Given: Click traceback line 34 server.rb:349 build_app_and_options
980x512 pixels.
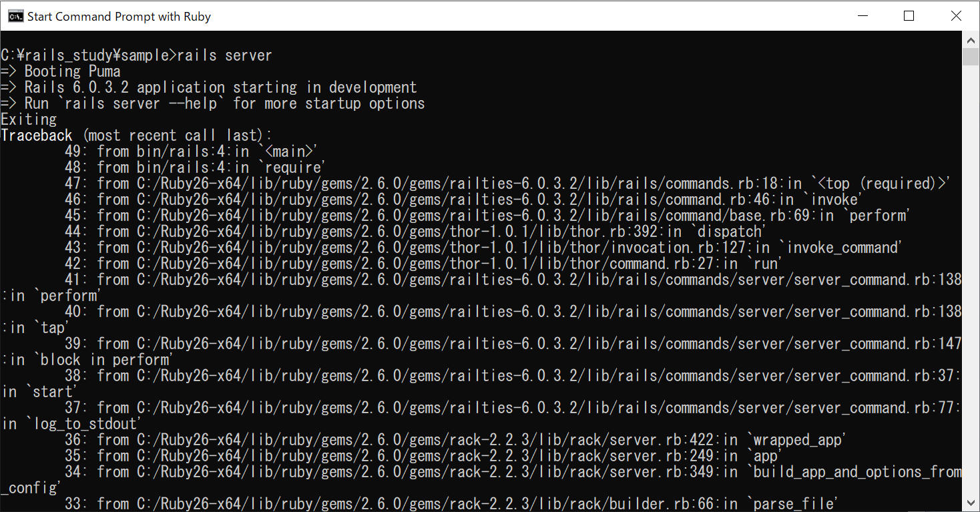Looking at the screenshot, I should tap(513, 472).
